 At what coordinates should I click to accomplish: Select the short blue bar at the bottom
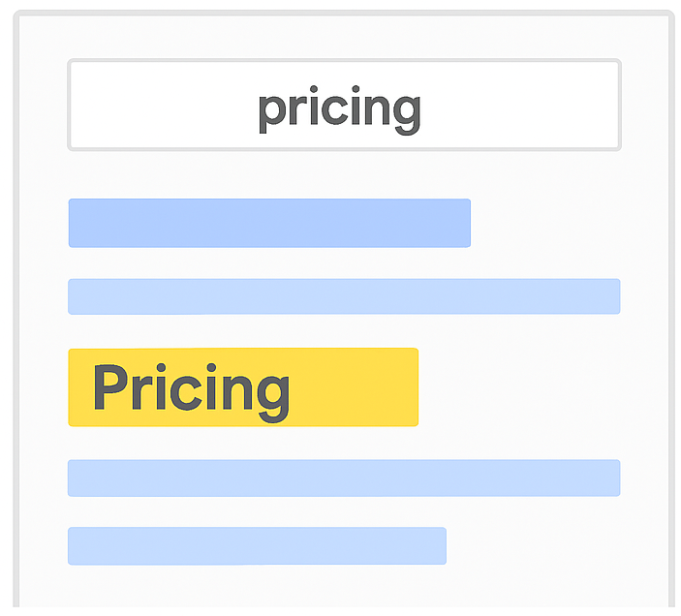tap(256, 546)
